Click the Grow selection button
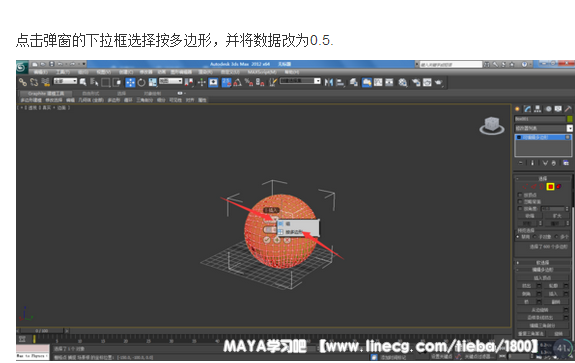 557,216
